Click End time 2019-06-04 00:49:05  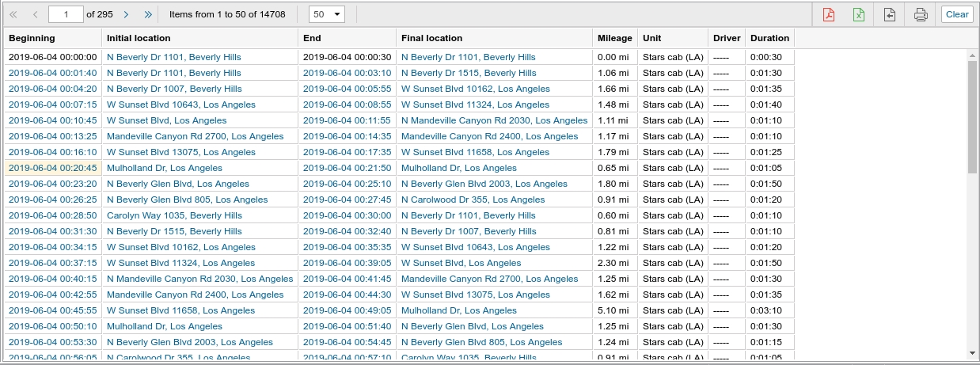(347, 310)
